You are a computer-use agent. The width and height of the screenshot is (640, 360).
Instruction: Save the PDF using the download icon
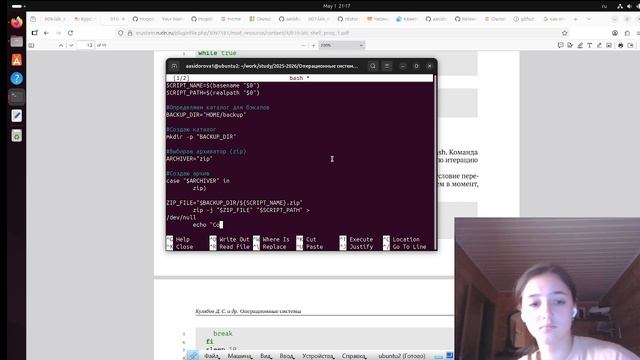click(x=631, y=45)
